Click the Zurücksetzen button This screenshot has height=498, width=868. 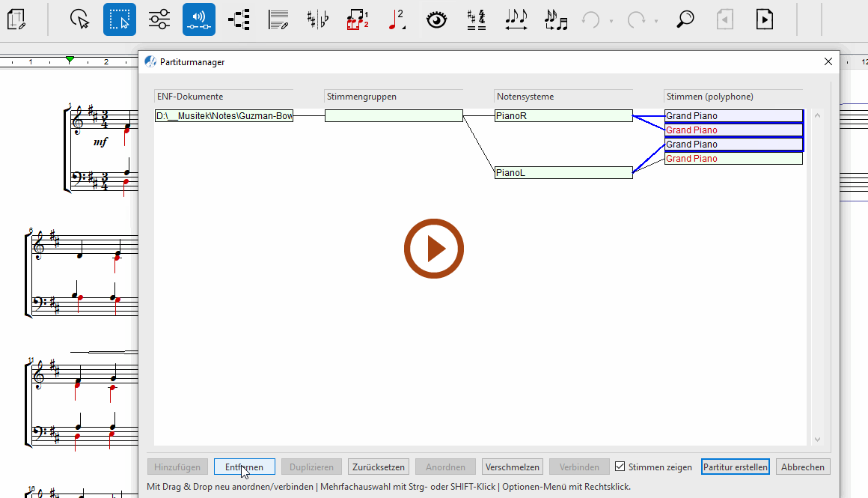click(x=379, y=467)
